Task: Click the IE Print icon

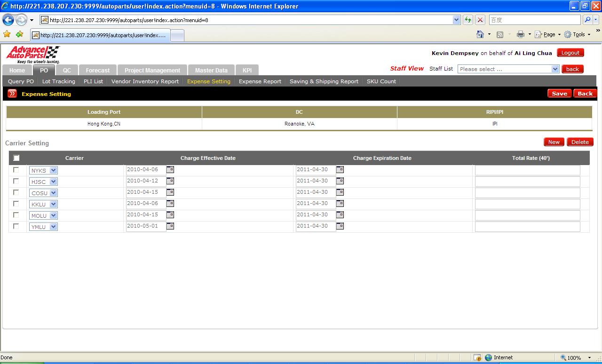Action: (x=520, y=34)
